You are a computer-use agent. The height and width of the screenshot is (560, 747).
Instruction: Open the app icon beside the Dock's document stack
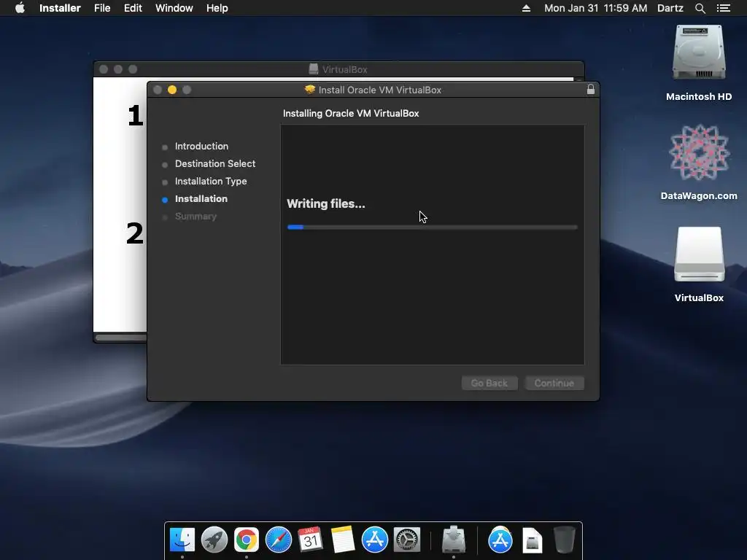500,540
